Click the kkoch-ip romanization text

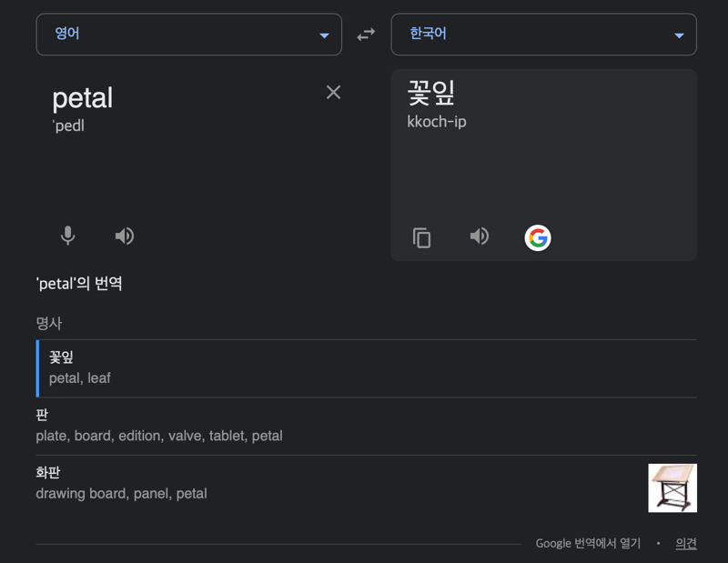click(x=437, y=122)
